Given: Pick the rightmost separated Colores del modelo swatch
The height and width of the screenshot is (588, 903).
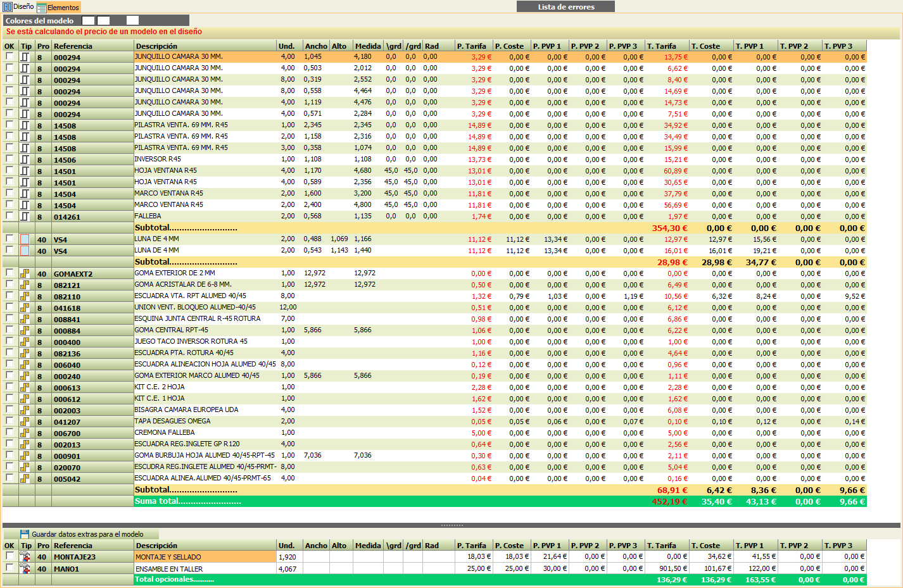Looking at the screenshot, I should tap(132, 21).
